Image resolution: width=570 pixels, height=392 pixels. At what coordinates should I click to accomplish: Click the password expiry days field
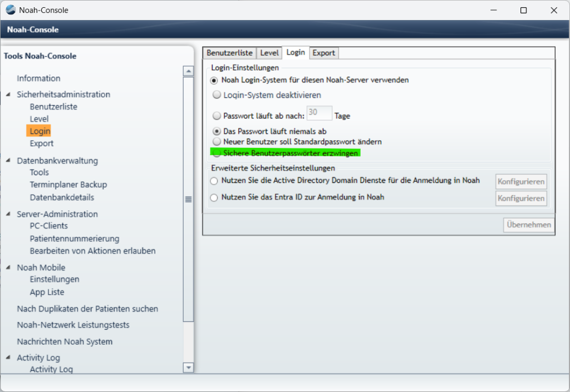coord(319,113)
